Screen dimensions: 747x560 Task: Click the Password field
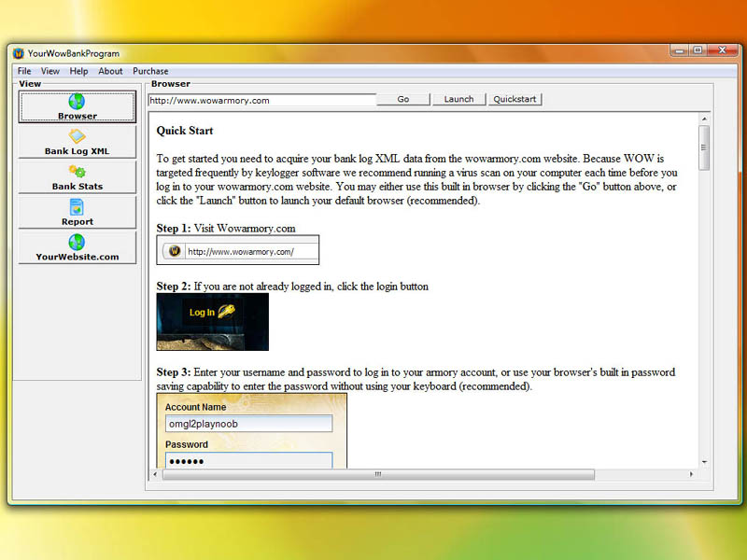click(248, 460)
